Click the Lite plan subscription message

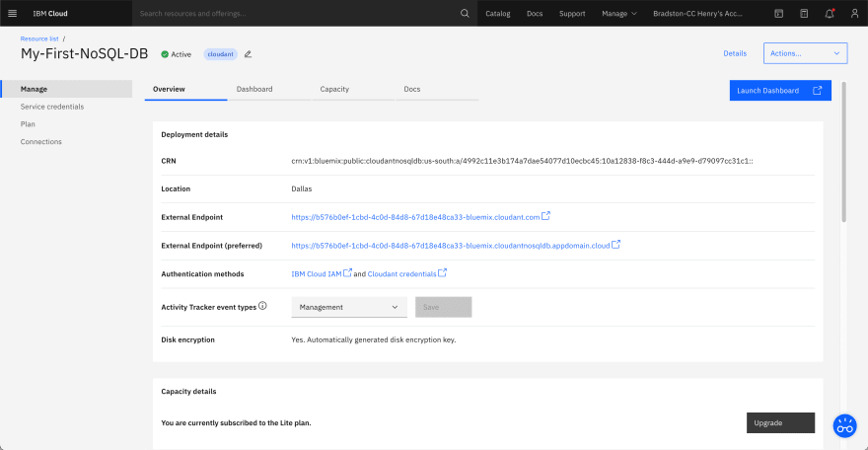(236, 423)
